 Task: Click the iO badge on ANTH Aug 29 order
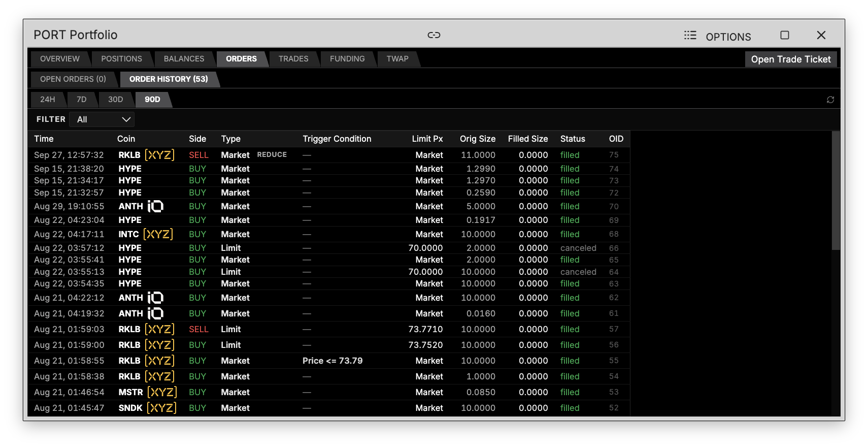155,206
